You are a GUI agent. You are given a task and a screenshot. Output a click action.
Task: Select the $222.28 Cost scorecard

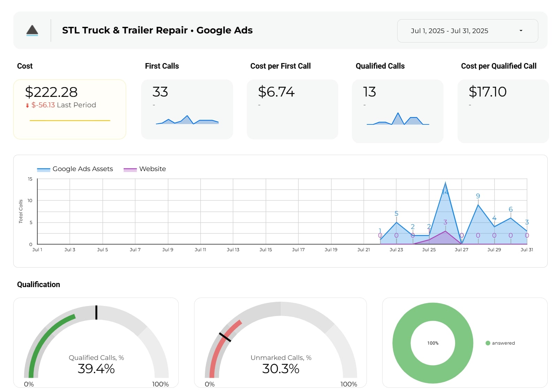tap(70, 109)
